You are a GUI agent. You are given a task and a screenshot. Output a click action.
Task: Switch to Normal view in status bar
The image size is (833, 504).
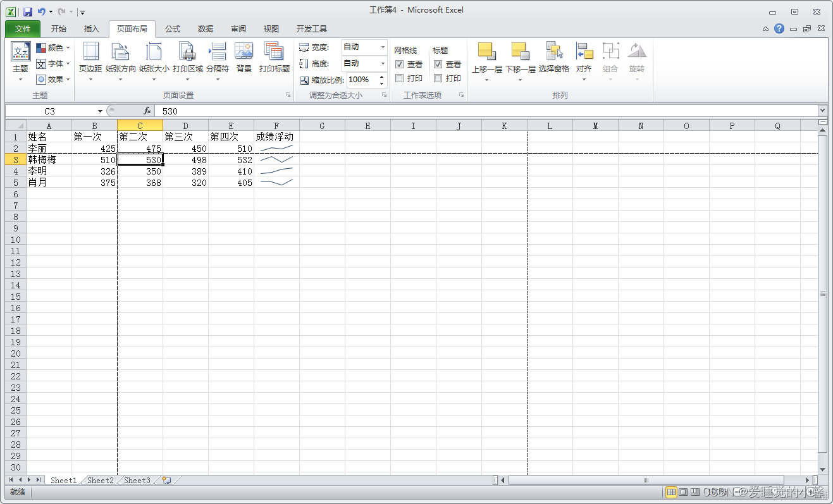tap(671, 491)
